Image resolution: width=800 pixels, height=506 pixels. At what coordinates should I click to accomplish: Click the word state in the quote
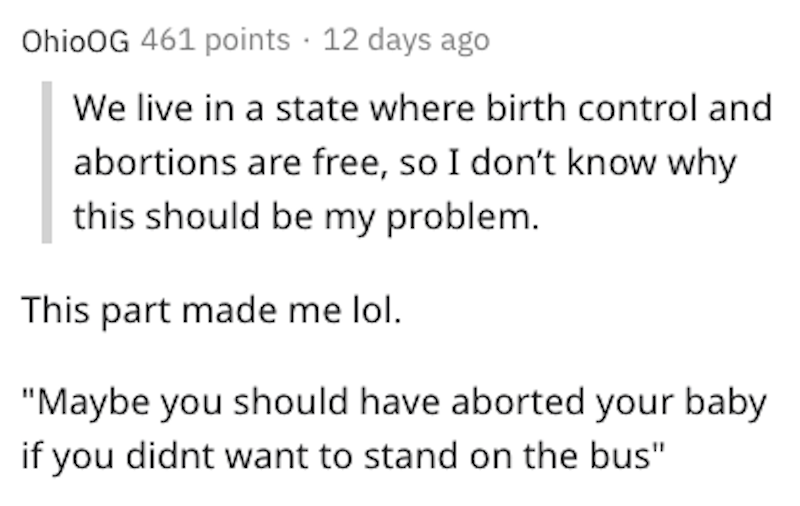tap(317, 110)
